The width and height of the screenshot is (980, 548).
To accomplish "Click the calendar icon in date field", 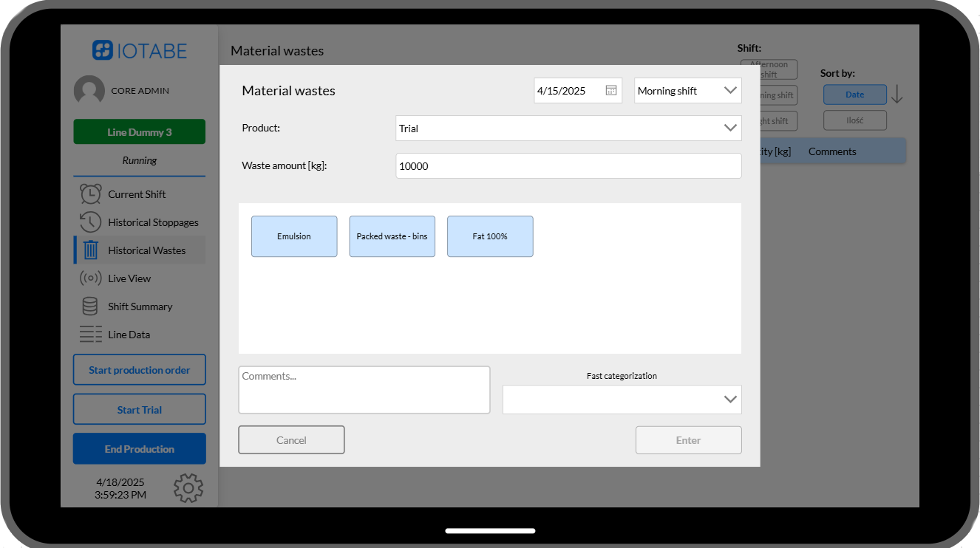I will coord(611,91).
